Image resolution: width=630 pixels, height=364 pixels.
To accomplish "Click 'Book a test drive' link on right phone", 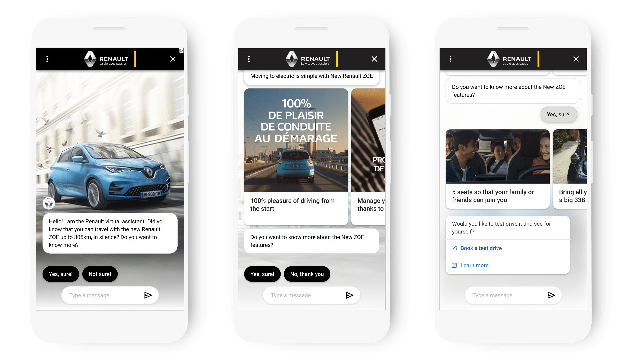I will pos(481,248).
